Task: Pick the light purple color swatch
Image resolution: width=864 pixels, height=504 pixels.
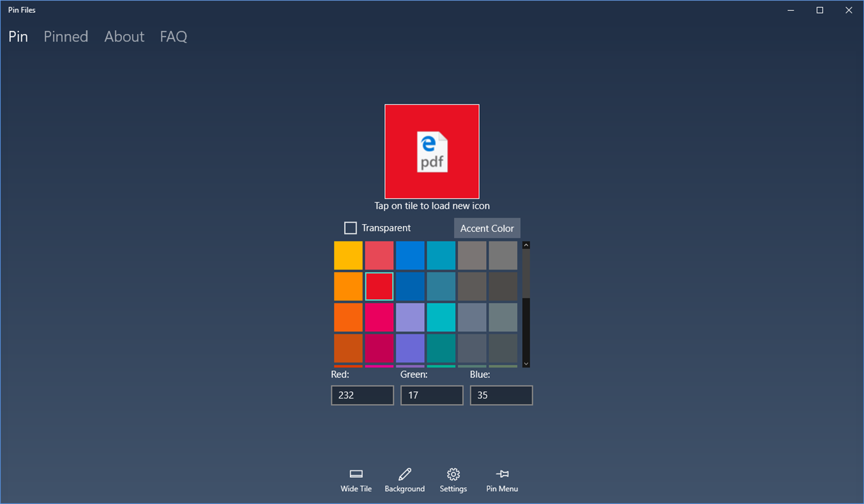Action: pyautogui.click(x=410, y=317)
